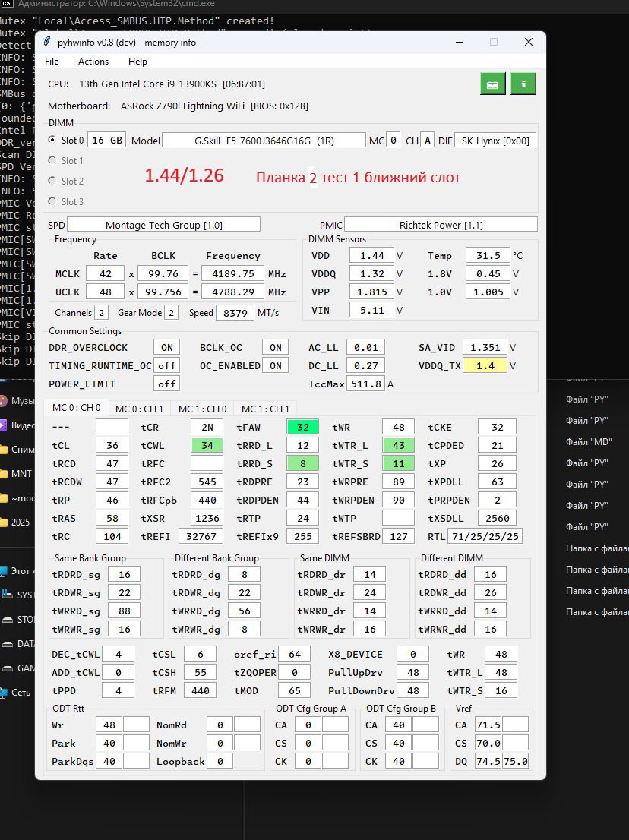This screenshot has height=840, width=629.
Task: Click the tRDWR_dd value 26
Action: [x=490, y=592]
